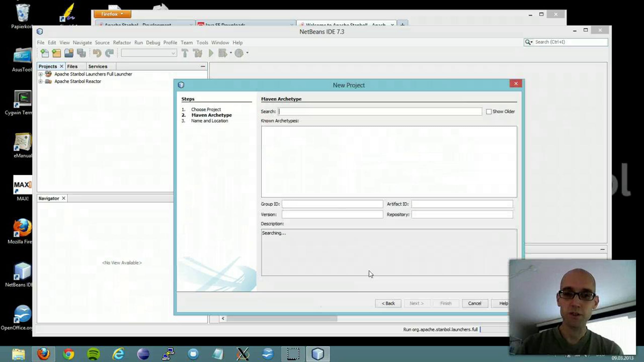Open the Window menu
644x362 pixels.
pyautogui.click(x=220, y=43)
